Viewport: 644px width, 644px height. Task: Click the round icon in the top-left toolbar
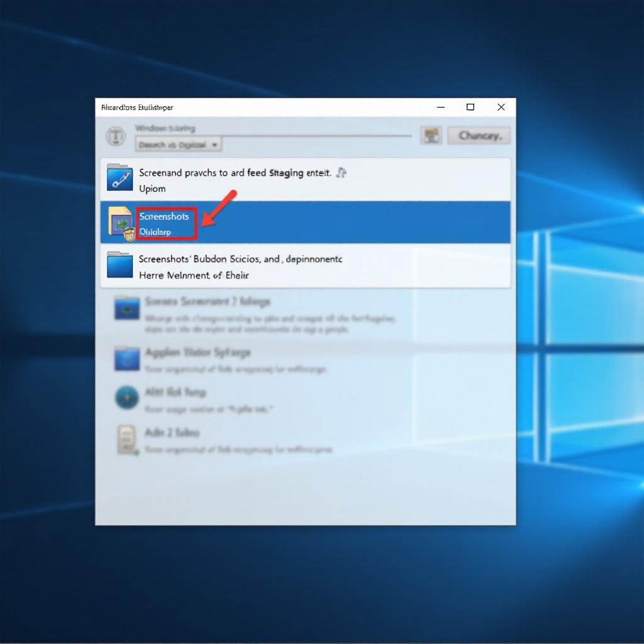click(114, 136)
